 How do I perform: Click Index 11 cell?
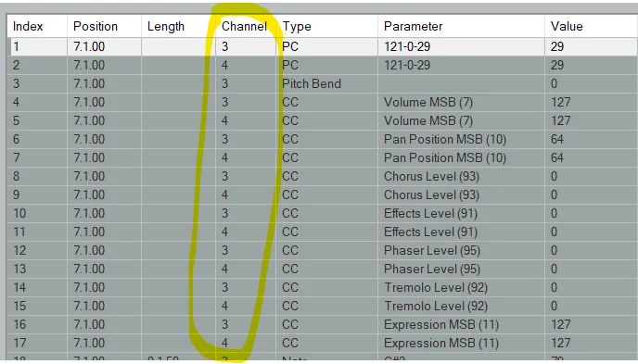coord(37,232)
